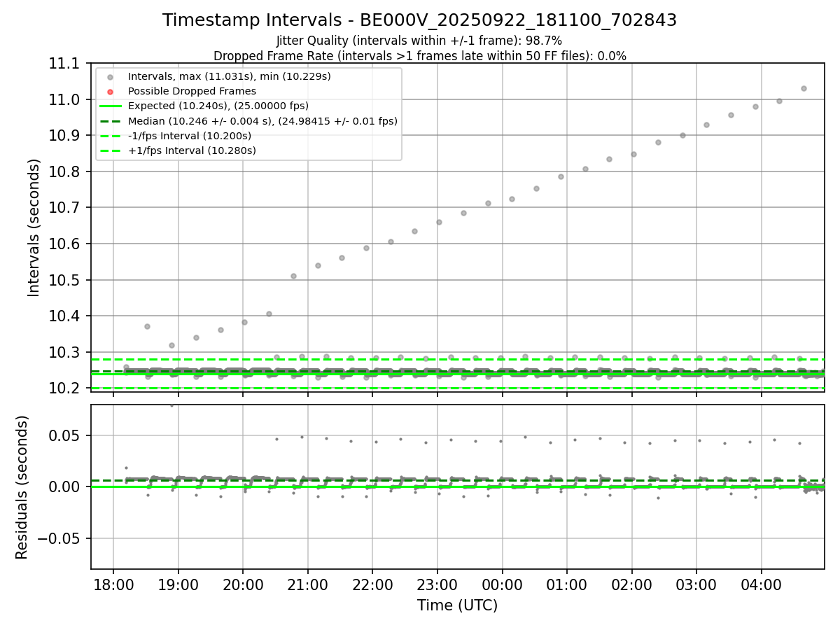Click the Intervals (seconds) y-axis label

pyautogui.click(x=34, y=227)
